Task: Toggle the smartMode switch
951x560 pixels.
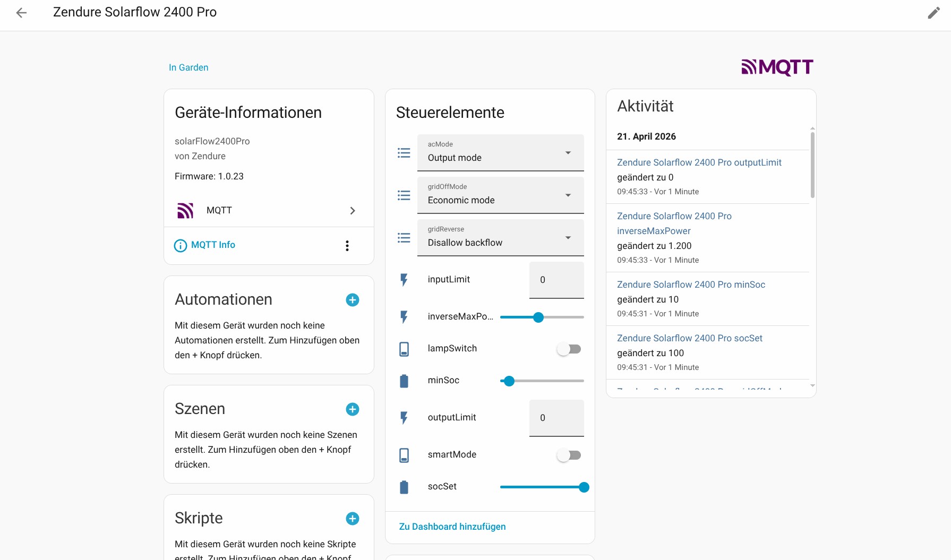Action: 569,455
